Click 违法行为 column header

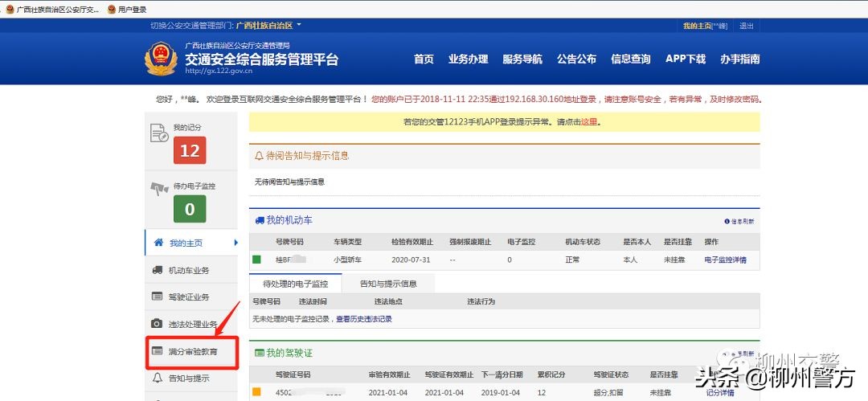click(x=481, y=302)
